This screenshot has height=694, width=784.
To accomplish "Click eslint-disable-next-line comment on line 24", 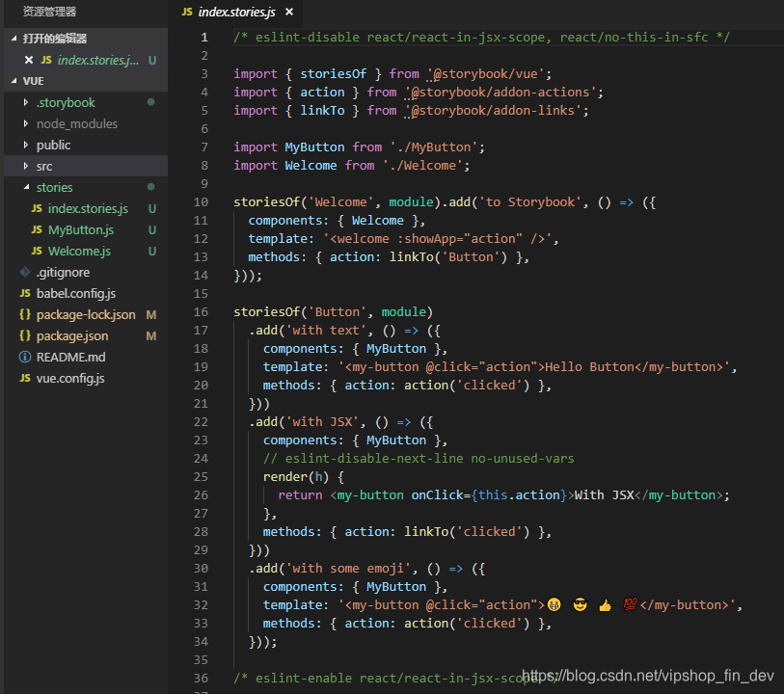I will tap(419, 458).
